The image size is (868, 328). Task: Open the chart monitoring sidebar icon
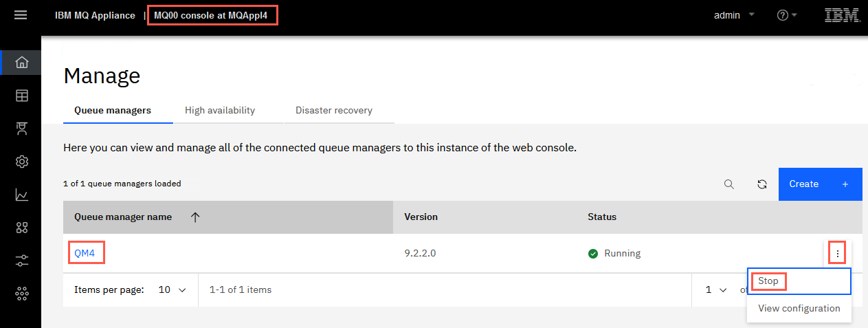pyautogui.click(x=22, y=195)
